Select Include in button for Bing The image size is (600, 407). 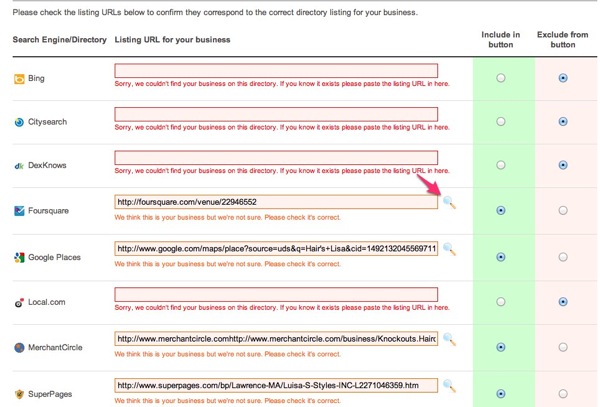click(501, 78)
